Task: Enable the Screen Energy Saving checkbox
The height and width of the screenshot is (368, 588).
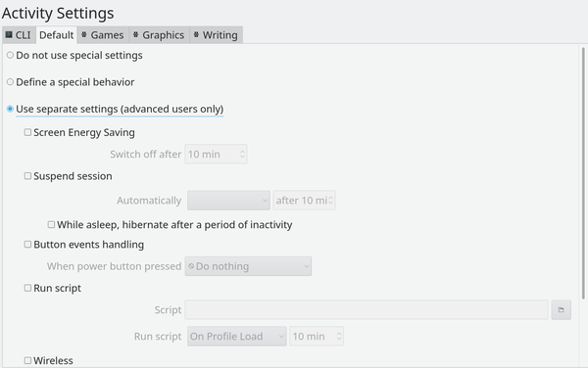Action: coord(27,132)
